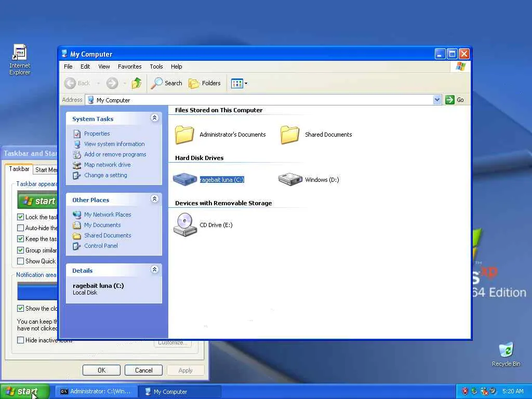
Task: Open the Help menu
Action: 177,66
